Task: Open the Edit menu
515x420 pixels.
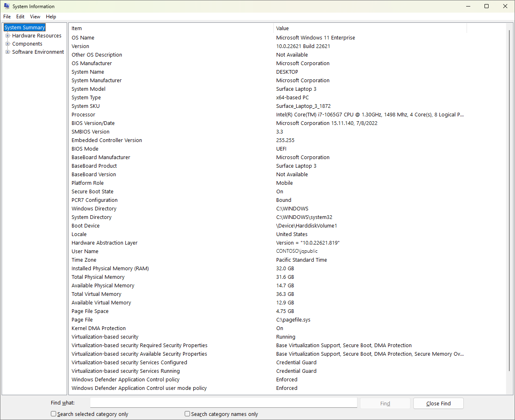Action: tap(20, 17)
